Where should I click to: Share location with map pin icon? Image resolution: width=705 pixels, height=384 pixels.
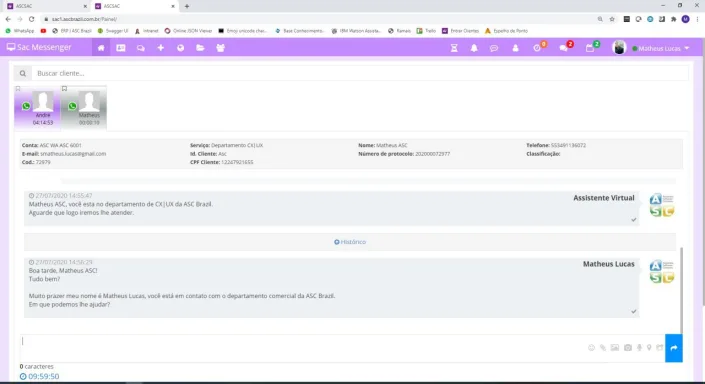coord(649,348)
